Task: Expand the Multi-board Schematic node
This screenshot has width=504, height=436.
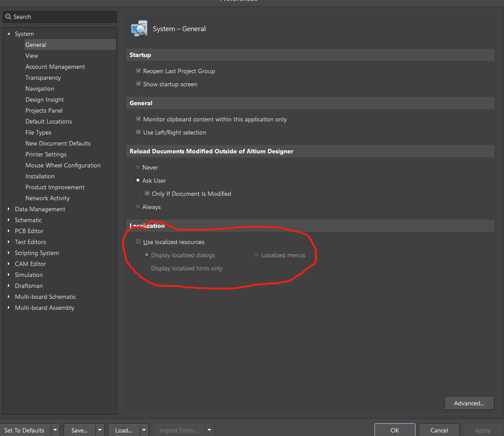Action: (x=9, y=297)
